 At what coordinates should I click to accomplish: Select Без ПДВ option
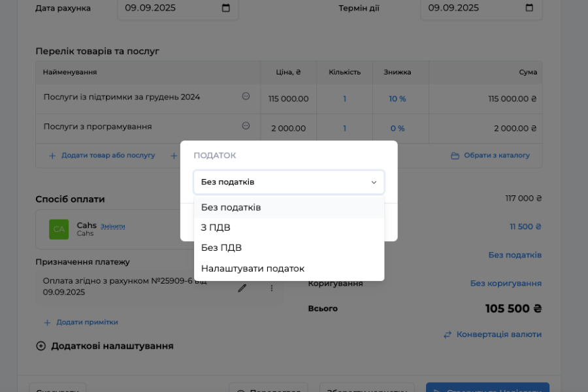point(221,248)
